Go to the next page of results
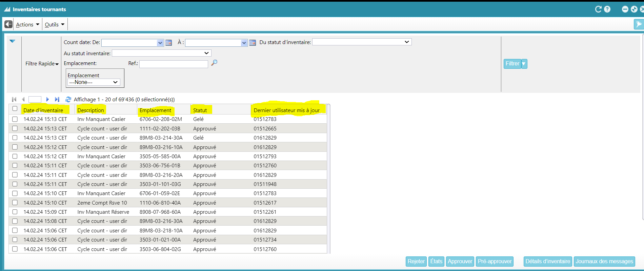The image size is (644, 271). coord(47,99)
